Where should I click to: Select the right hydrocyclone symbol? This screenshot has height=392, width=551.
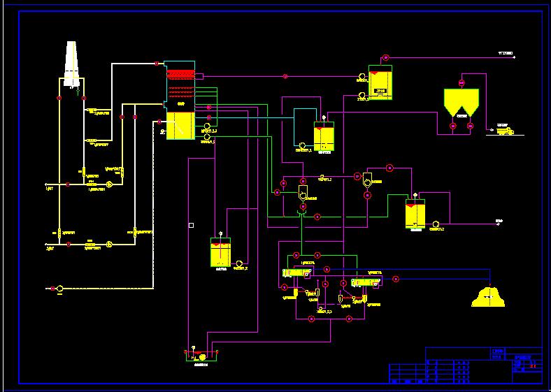pos(367,183)
